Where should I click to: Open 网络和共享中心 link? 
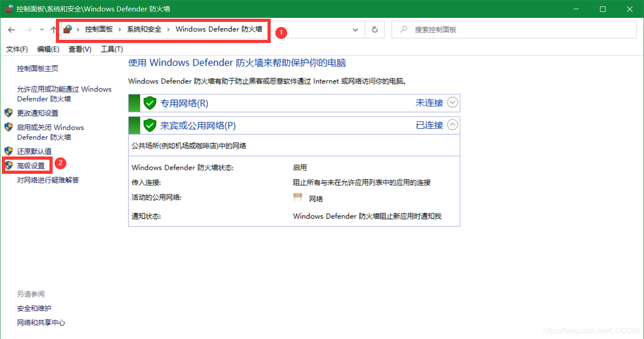tap(41, 323)
